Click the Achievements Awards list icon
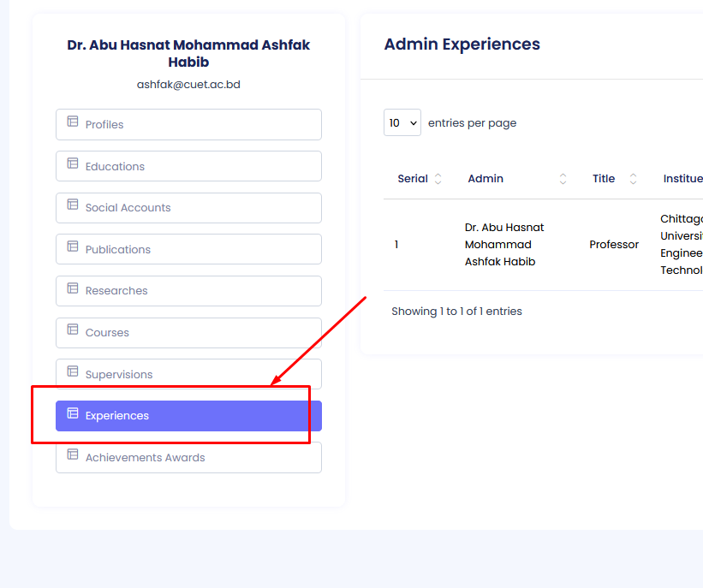The width and height of the screenshot is (703, 588). point(73,456)
